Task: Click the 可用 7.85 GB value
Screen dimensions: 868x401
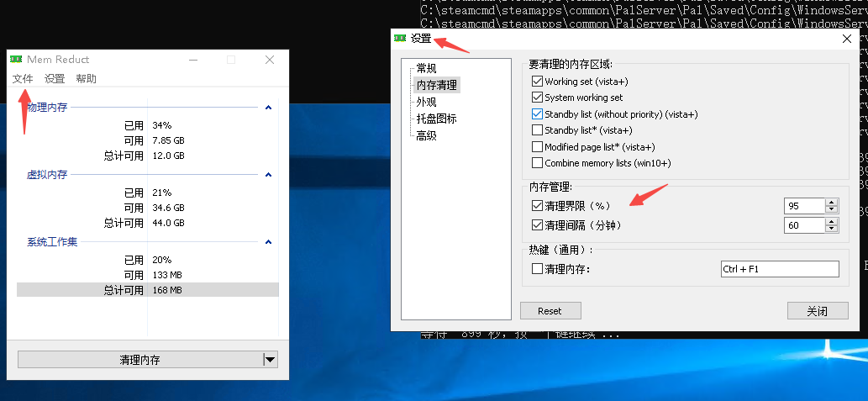Action: (168, 140)
